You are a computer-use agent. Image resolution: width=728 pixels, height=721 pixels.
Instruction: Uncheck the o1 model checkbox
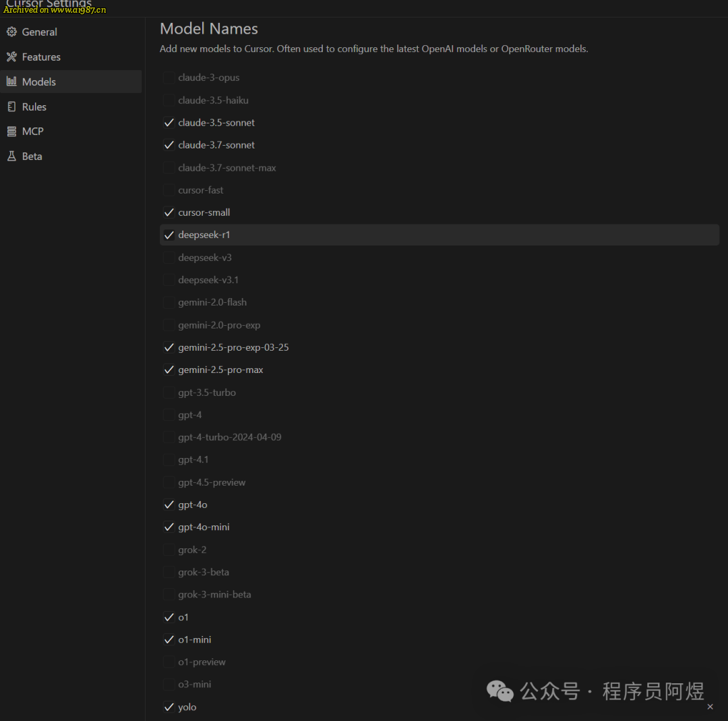click(169, 617)
